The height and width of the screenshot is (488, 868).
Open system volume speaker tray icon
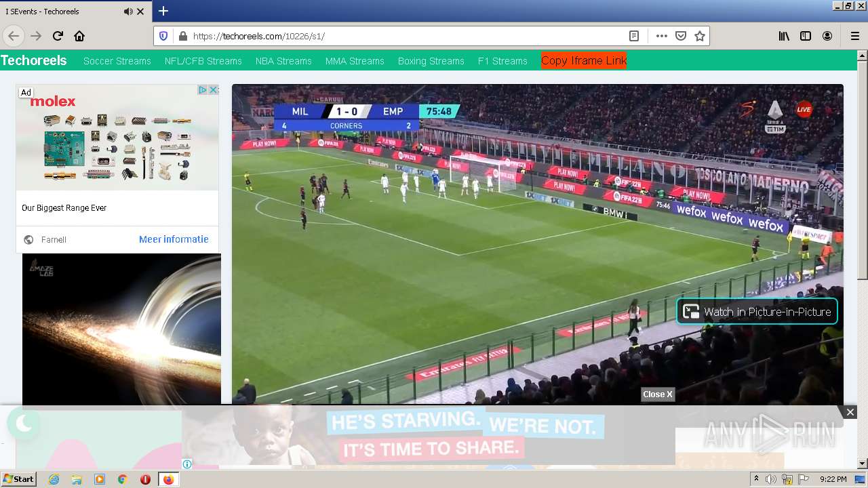click(x=771, y=479)
